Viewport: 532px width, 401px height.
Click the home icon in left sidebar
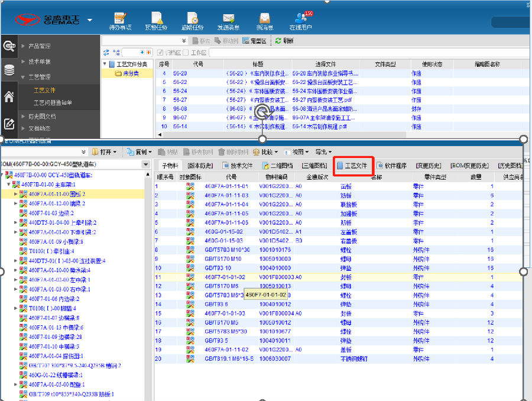click(9, 98)
